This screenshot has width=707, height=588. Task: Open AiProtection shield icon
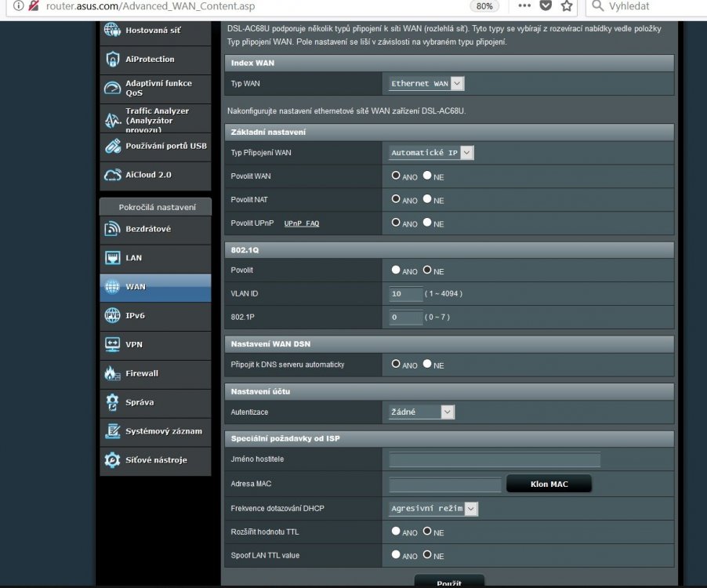(112, 59)
